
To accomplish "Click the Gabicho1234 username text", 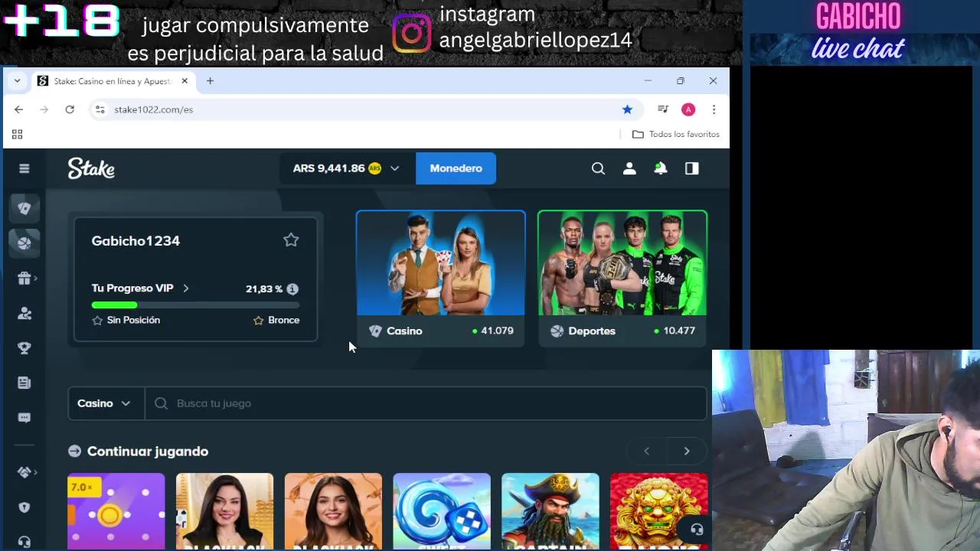I will pyautogui.click(x=136, y=241).
